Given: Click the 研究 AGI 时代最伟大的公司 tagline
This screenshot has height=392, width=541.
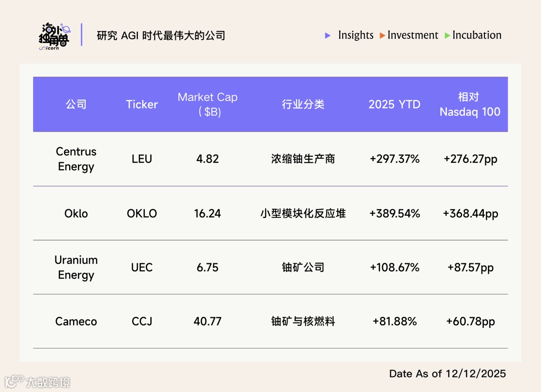Looking at the screenshot, I should [161, 36].
